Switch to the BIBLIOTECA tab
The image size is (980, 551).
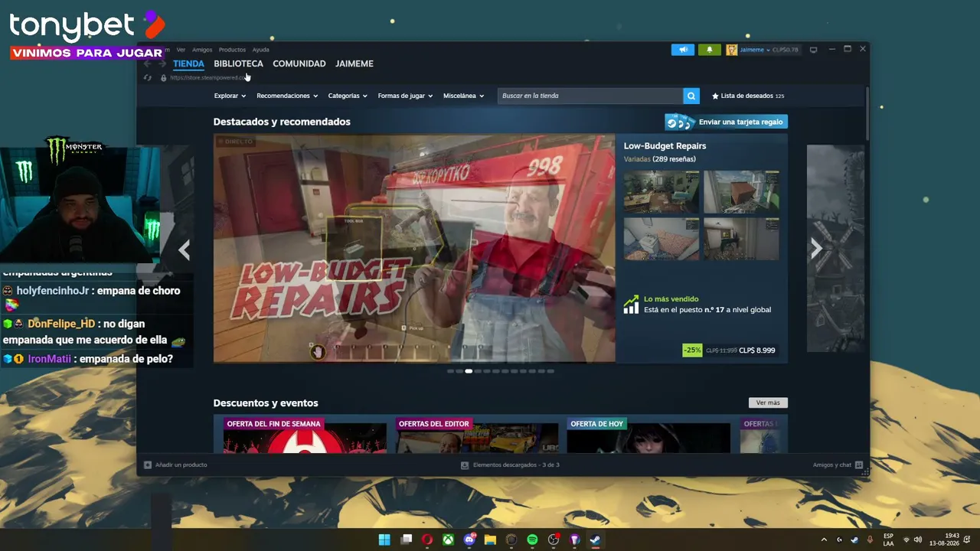pyautogui.click(x=238, y=64)
